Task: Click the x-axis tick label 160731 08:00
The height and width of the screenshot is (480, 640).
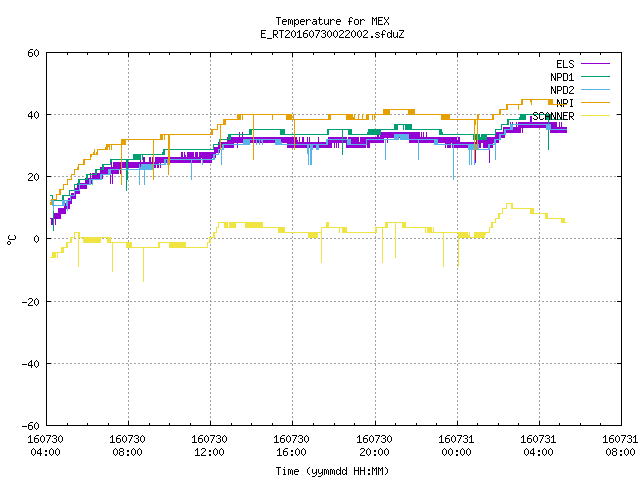Action: [620, 445]
